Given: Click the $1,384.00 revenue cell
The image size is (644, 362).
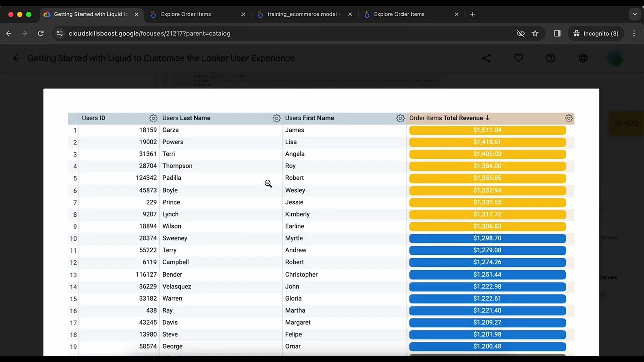Looking at the screenshot, I should (487, 166).
